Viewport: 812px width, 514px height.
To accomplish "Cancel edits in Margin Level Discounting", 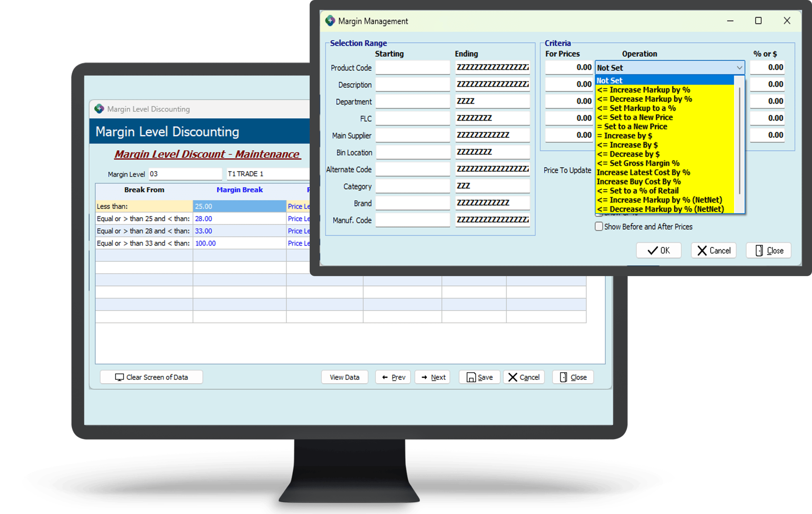I will 524,377.
